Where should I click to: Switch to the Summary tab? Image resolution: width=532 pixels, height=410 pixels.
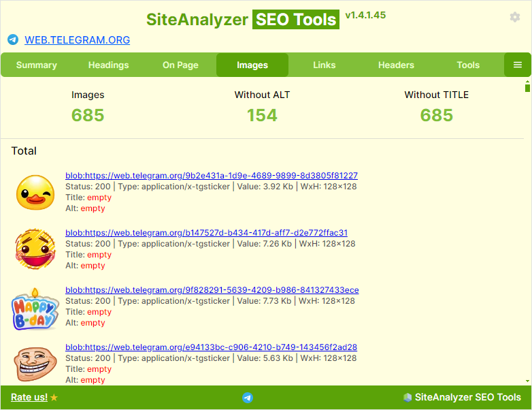(x=37, y=65)
